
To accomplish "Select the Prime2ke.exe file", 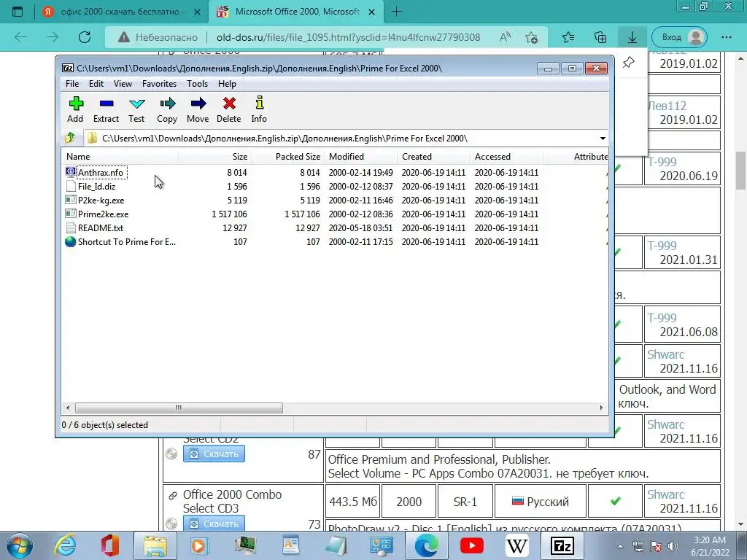I will click(104, 214).
